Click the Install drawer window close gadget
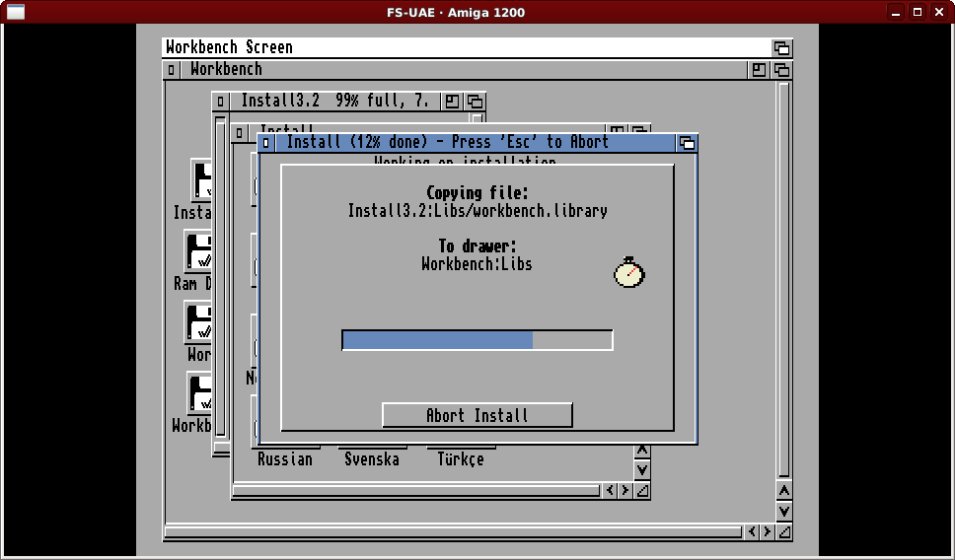Viewport: 955px width, 560px height. coord(240,131)
